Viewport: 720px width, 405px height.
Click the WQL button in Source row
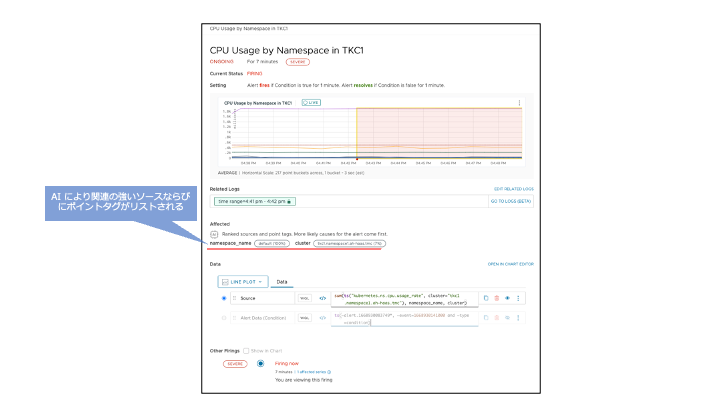[304, 298]
